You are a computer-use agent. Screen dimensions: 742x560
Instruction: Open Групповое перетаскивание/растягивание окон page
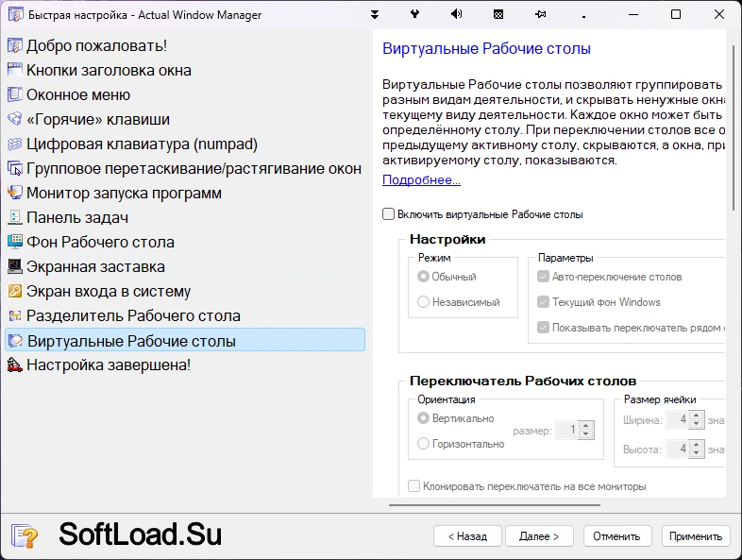(184, 168)
